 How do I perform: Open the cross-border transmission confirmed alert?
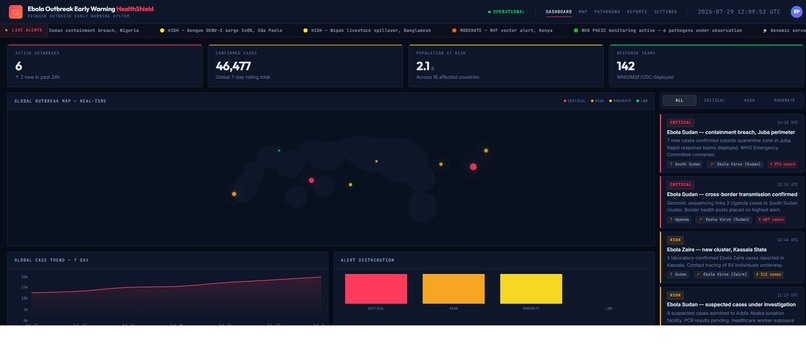(731, 202)
